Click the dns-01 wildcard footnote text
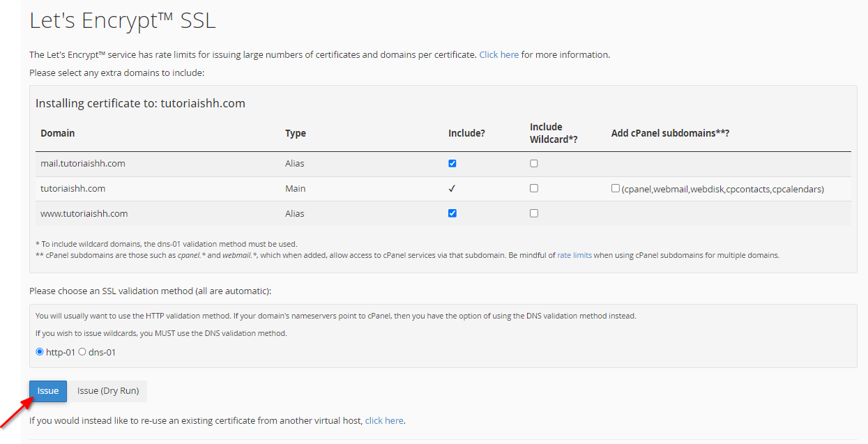 click(x=166, y=244)
